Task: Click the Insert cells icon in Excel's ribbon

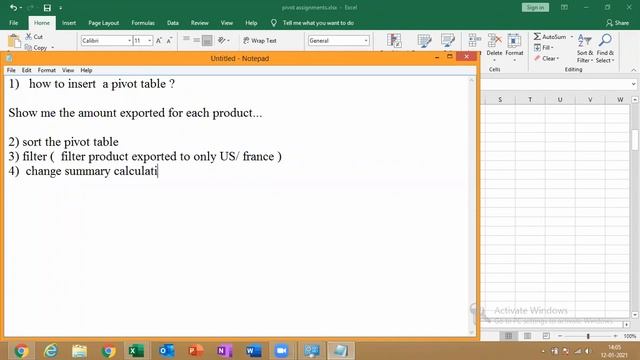Action: click(474, 40)
